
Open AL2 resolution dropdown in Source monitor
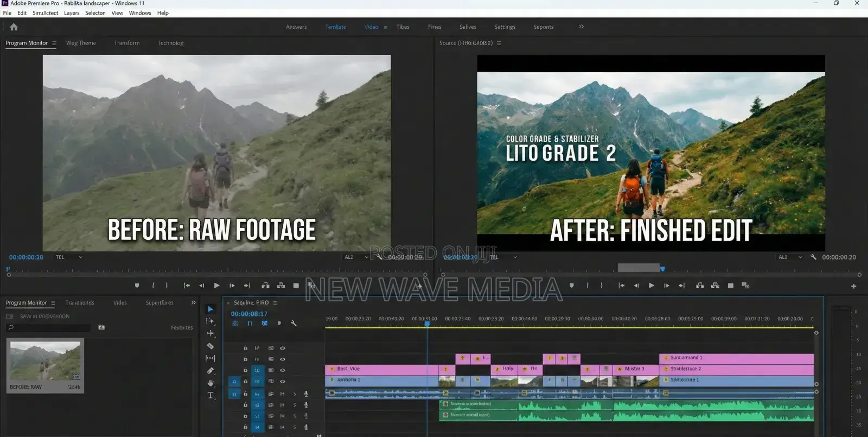click(x=790, y=257)
